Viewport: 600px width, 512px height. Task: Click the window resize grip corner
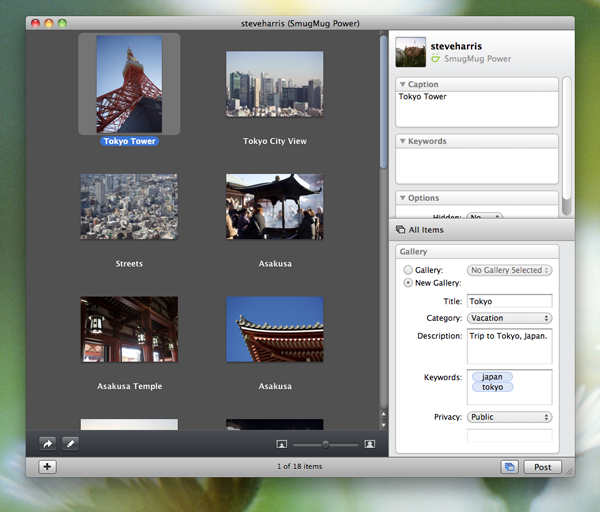tap(570, 472)
